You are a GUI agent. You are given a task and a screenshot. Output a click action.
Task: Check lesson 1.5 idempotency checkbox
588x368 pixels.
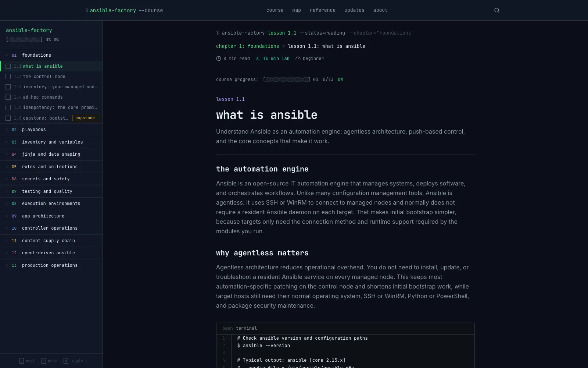tap(8, 107)
